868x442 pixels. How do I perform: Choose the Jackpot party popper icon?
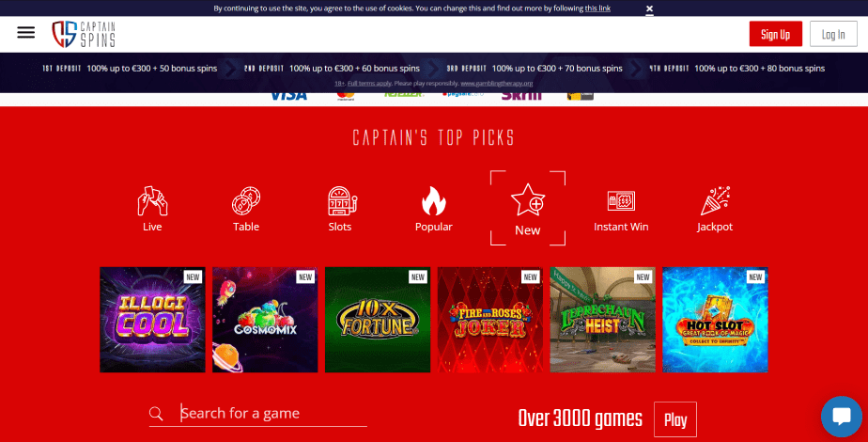[715, 200]
